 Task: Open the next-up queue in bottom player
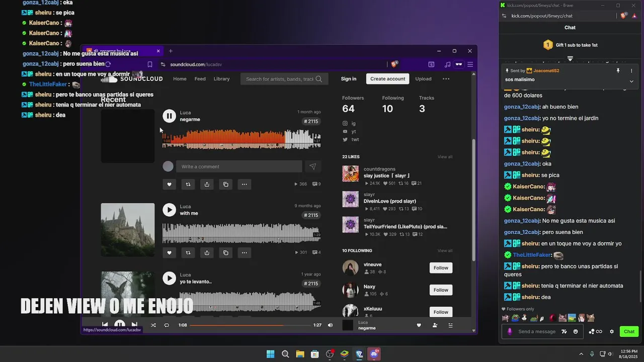click(x=450, y=325)
